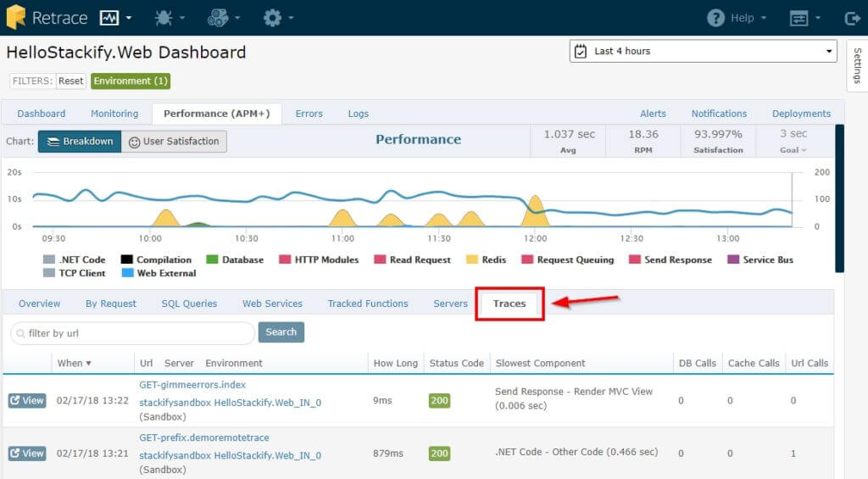The width and height of the screenshot is (868, 479).
Task: Toggle Read Request legend entry
Action: 413,259
